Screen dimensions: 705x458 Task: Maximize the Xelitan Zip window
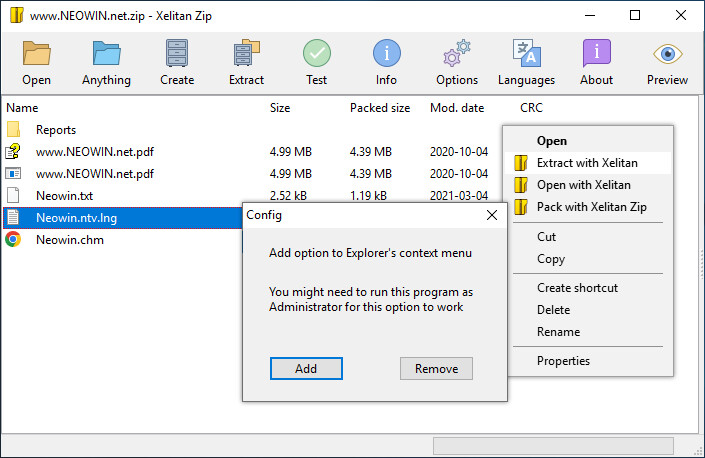click(635, 15)
